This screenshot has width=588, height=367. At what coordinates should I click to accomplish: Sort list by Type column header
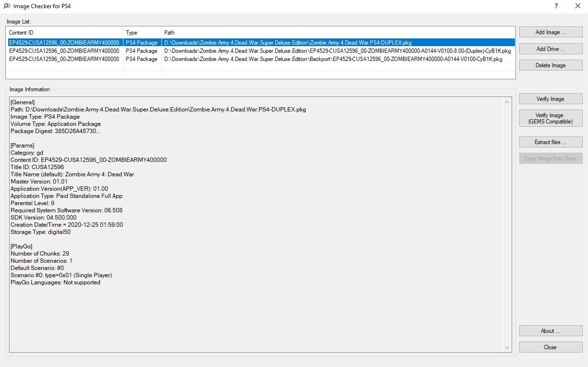coord(142,33)
